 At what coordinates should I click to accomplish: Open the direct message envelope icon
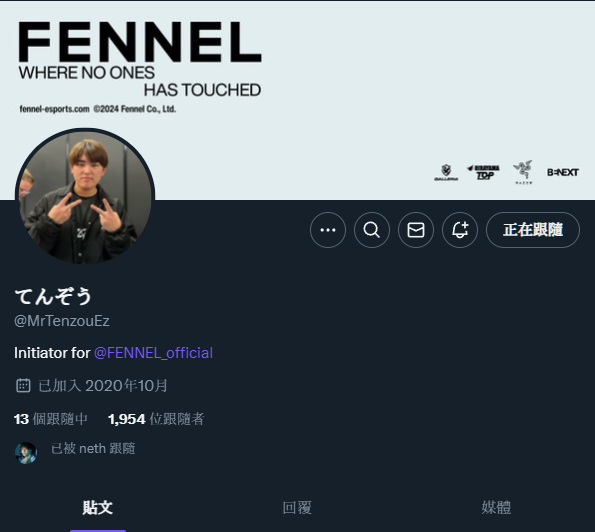(x=416, y=230)
